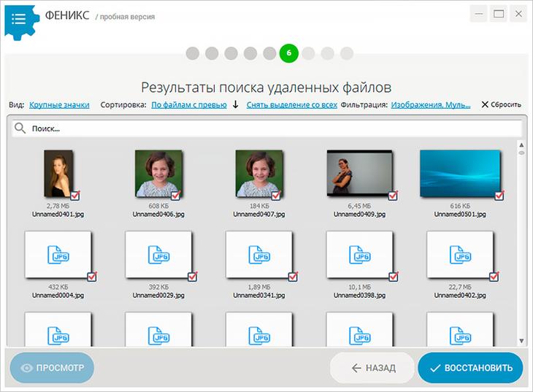Click JPG file icon of Unnamed0029.jpg
Image resolution: width=533 pixels, height=392 pixels.
point(158,254)
